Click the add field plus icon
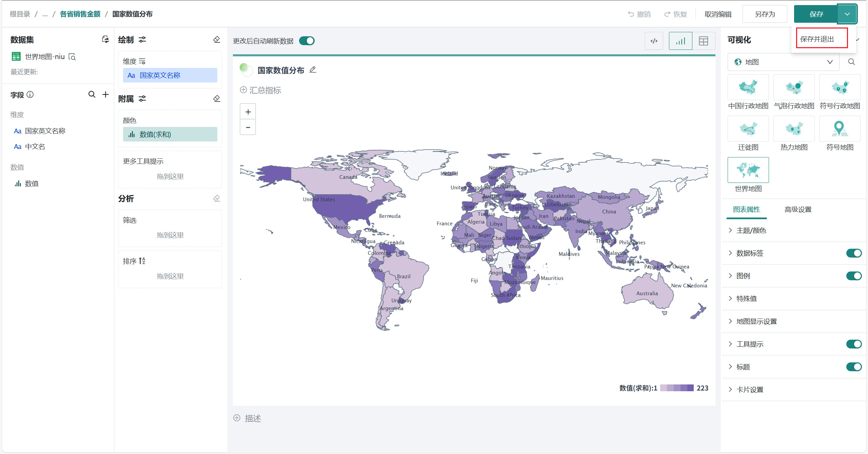Viewport: 868px width, 454px height. pos(106,94)
